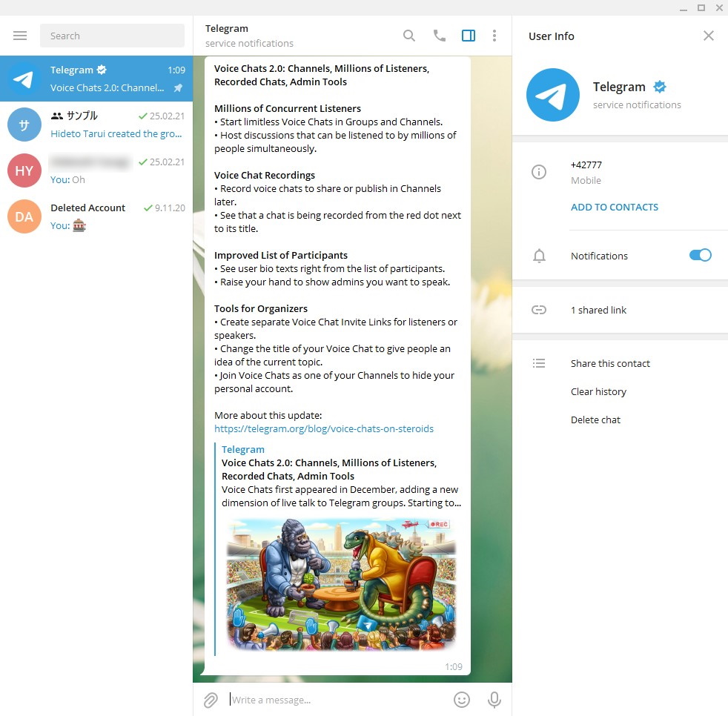Click the Telegram verified badge in User Info
Viewport: 728px width, 716px height.
pyautogui.click(x=659, y=86)
